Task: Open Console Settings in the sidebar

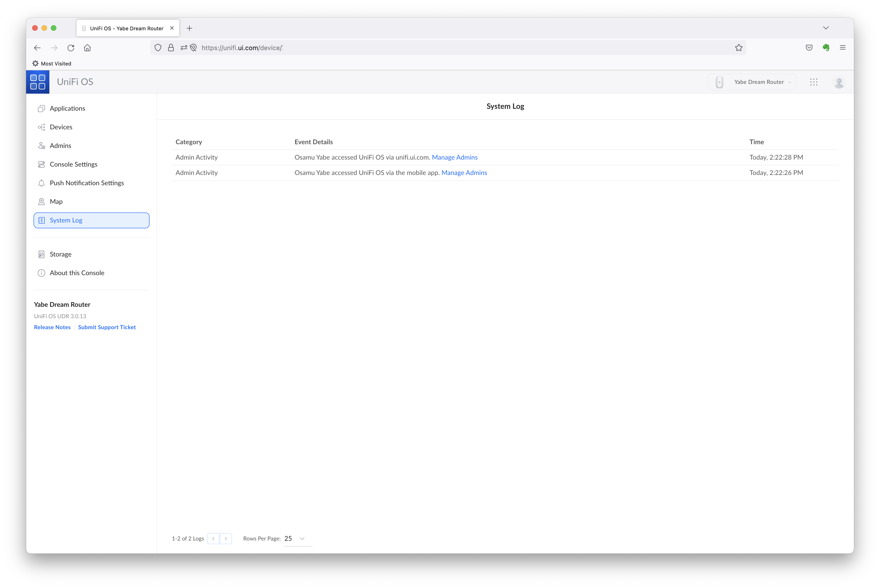Action: [92, 164]
